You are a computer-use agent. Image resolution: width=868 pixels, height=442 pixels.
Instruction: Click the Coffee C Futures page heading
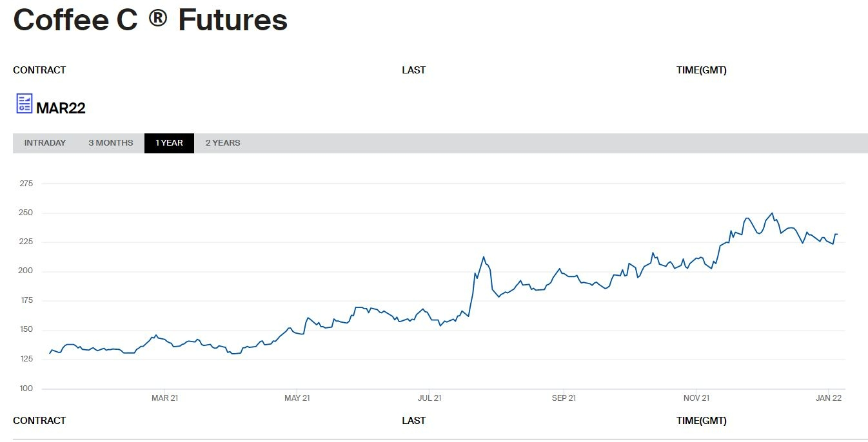tap(150, 20)
